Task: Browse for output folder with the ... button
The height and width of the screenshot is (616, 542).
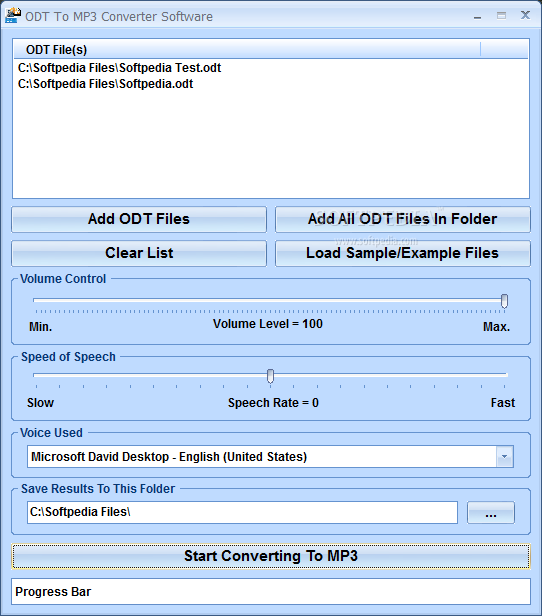Action: pos(491,512)
